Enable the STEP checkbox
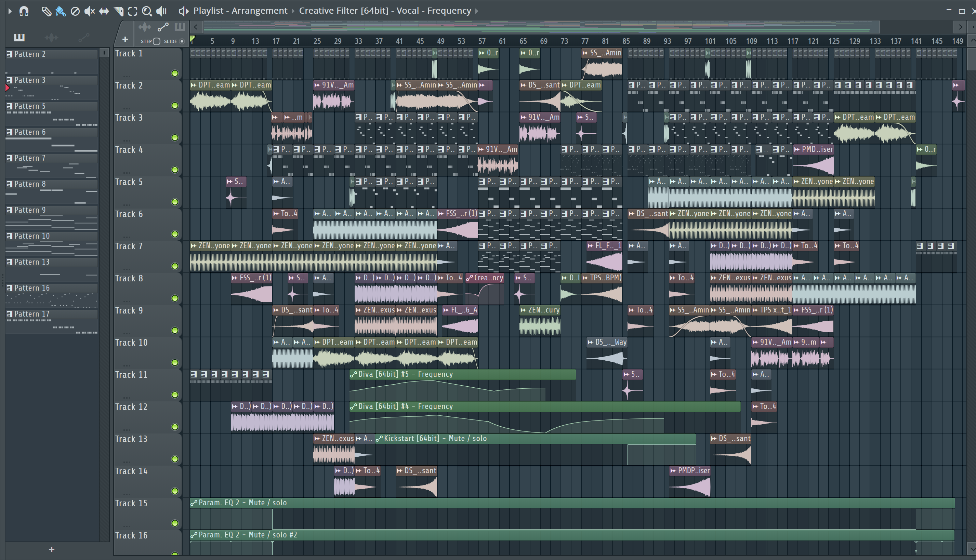976x560 pixels. point(157,41)
